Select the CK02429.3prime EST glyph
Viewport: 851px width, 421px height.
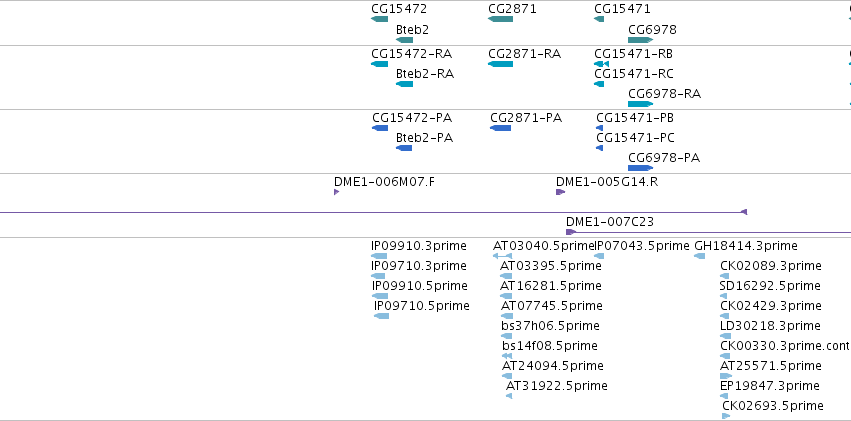coord(725,316)
